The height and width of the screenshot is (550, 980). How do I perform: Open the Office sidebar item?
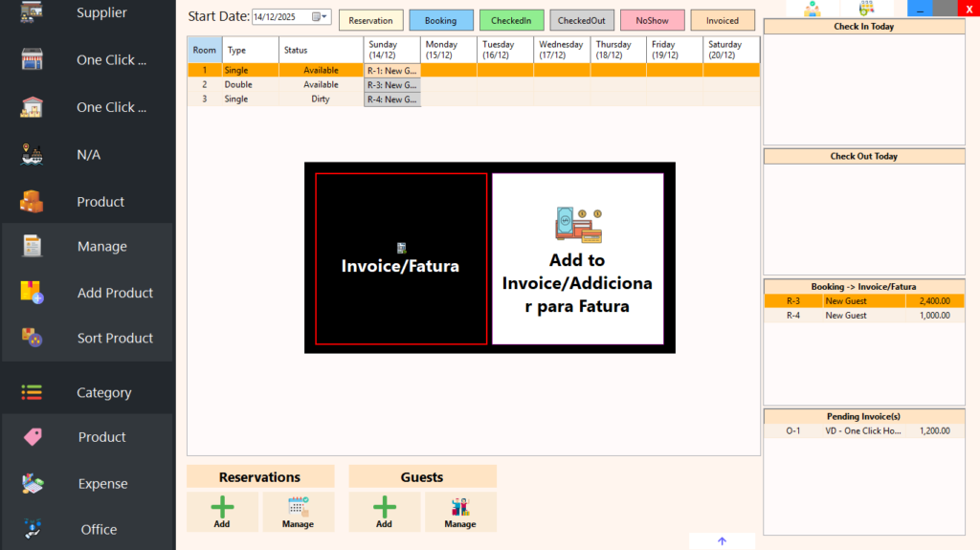click(87, 529)
